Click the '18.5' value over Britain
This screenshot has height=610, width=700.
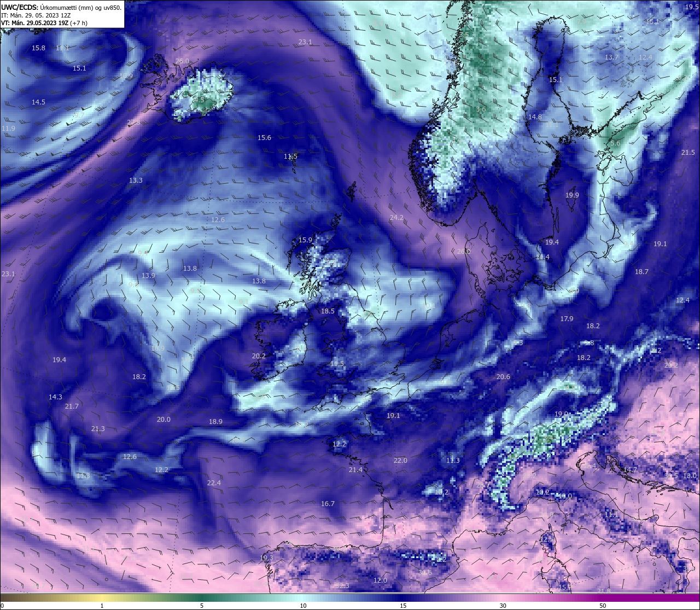coord(328,311)
